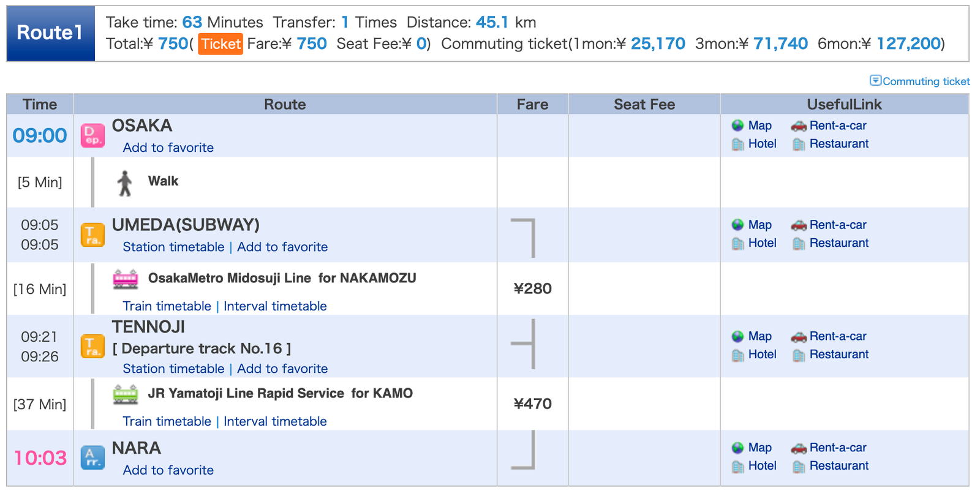Screen dimensions: 980x496
Task: Open Station timetable for UMEDA(SUBWAY)
Action: (173, 247)
